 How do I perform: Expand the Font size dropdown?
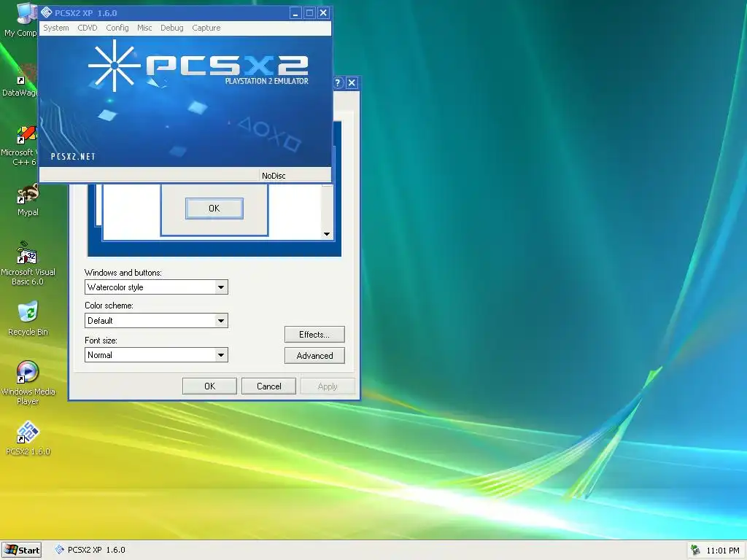[220, 355]
